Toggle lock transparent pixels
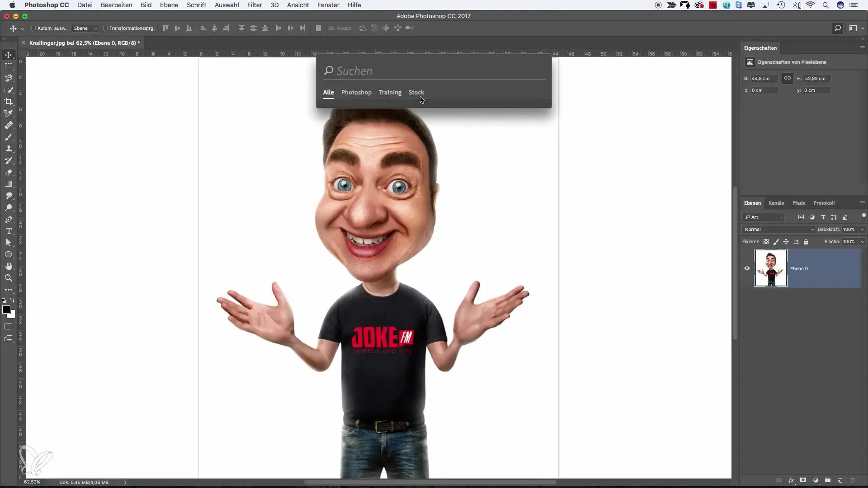Image resolution: width=868 pixels, height=488 pixels. coord(766,242)
